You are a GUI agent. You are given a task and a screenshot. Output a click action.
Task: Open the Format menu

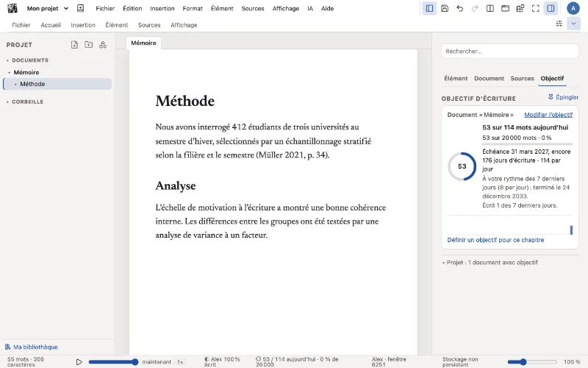click(x=193, y=8)
